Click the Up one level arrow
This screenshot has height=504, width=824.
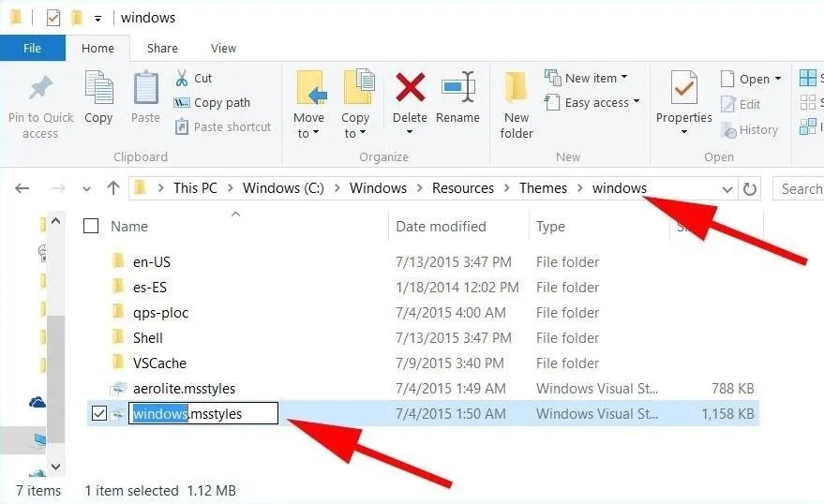coord(113,188)
